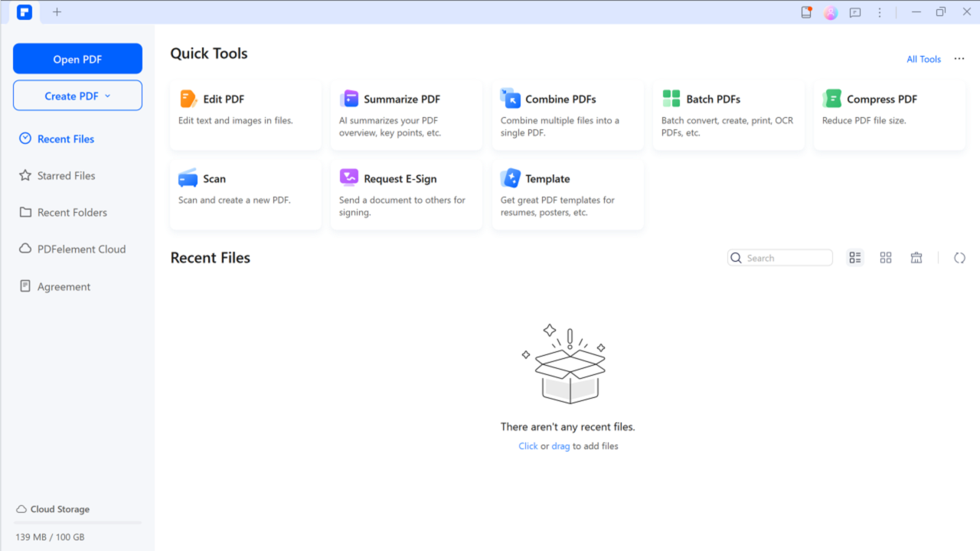Viewport: 980px width, 551px height.
Task: Open the feedback message icon
Action: coord(855,12)
